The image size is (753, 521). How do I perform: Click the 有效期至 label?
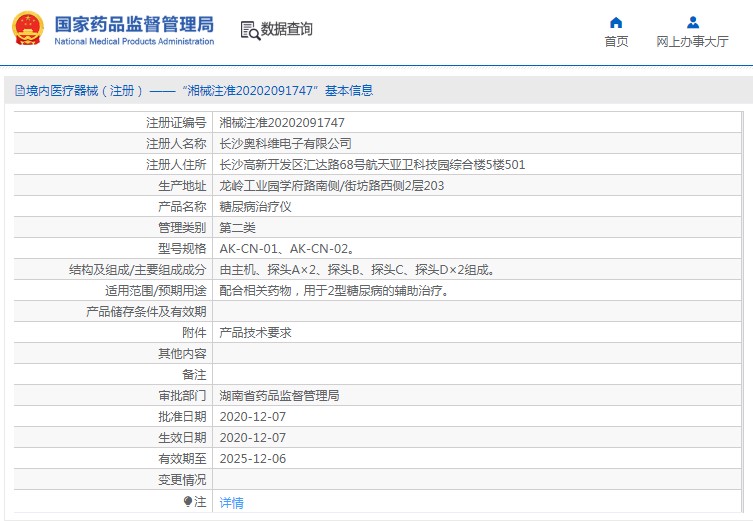click(x=182, y=459)
